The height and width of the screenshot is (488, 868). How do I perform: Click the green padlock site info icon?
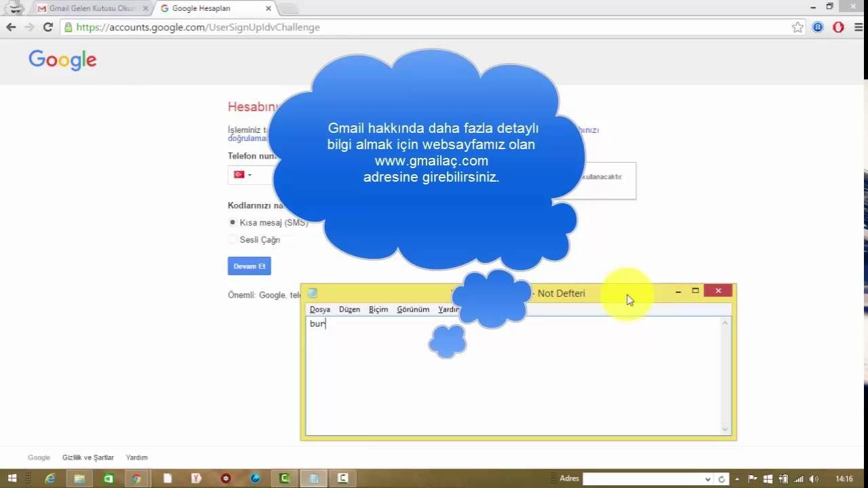(x=68, y=27)
